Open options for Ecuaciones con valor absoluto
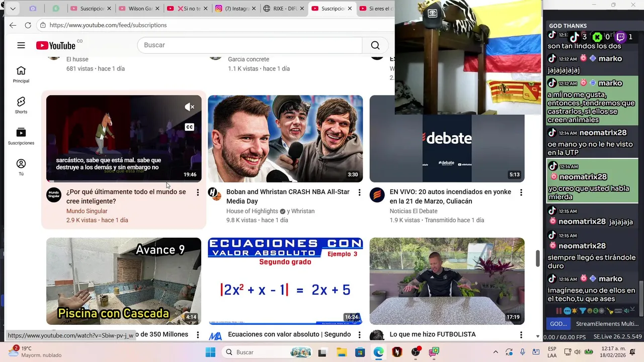Viewport: 644px width, 362px height. point(359,335)
